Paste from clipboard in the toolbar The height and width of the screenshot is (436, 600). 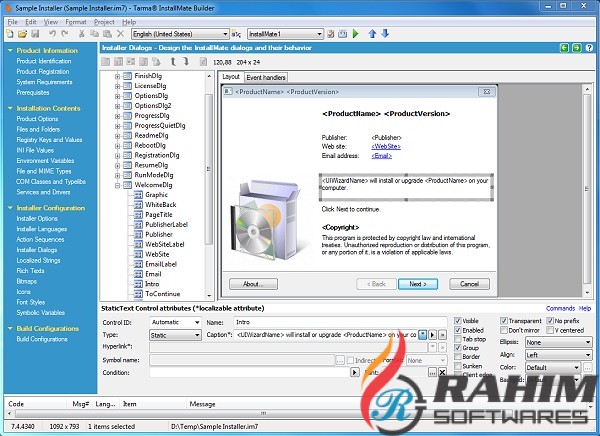pyautogui.click(x=108, y=34)
